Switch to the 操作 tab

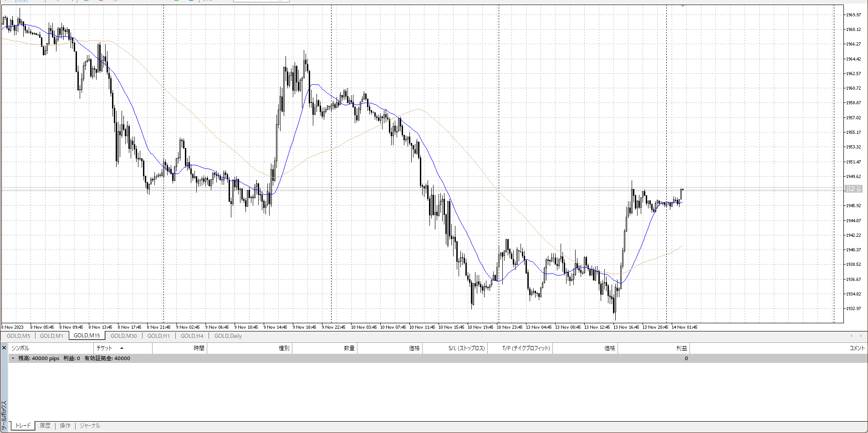pyautogui.click(x=65, y=426)
